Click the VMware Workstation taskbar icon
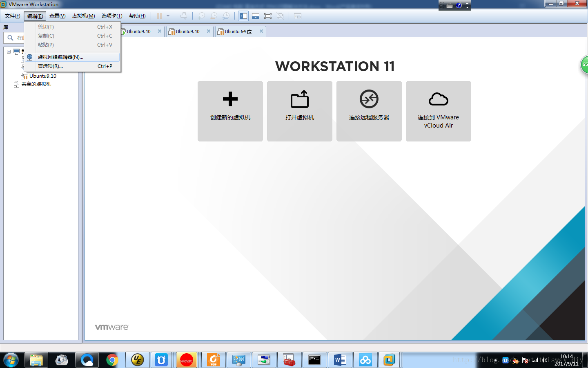 (389, 360)
